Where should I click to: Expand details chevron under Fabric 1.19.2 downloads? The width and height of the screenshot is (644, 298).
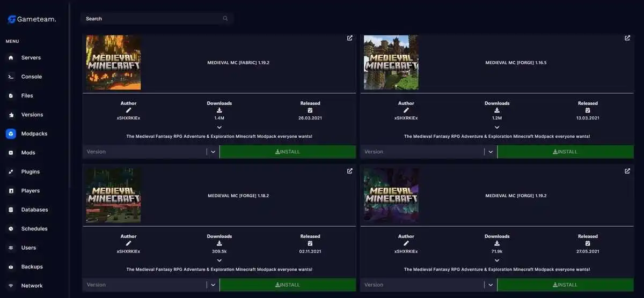(219, 128)
